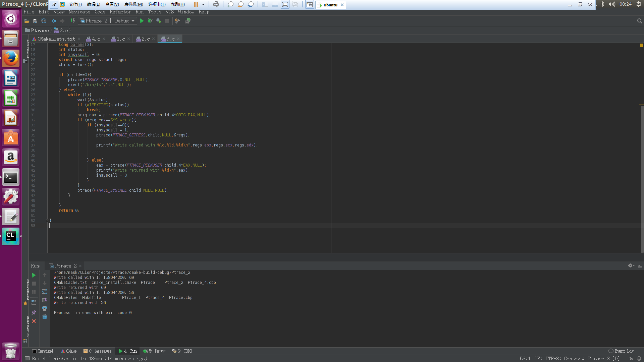Synchronize project with refresh icon

click(x=43, y=21)
